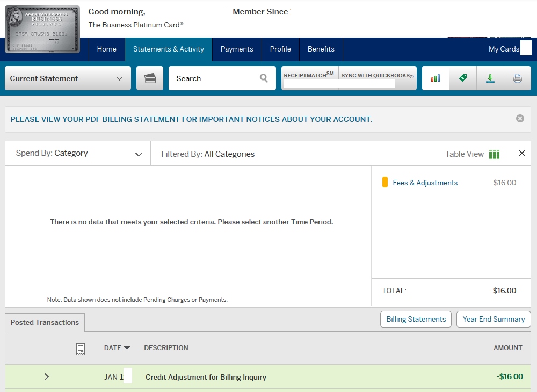
Task: Go to the Payments tab
Action: tap(237, 49)
